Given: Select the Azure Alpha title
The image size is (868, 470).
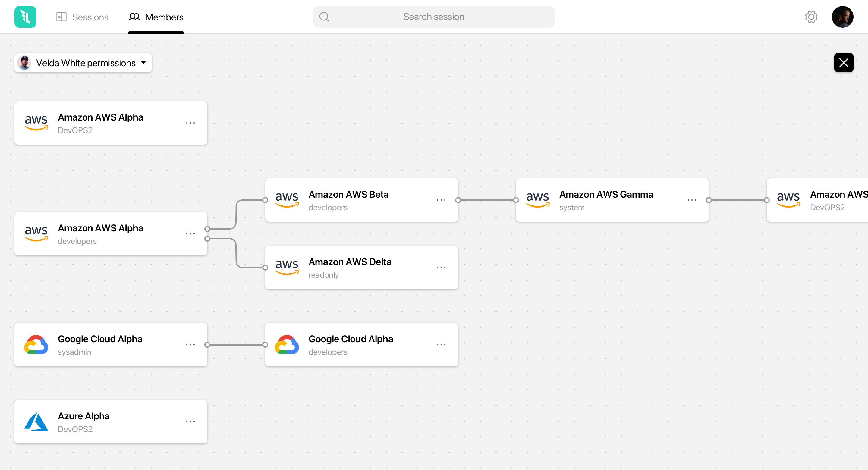Looking at the screenshot, I should pyautogui.click(x=83, y=416).
